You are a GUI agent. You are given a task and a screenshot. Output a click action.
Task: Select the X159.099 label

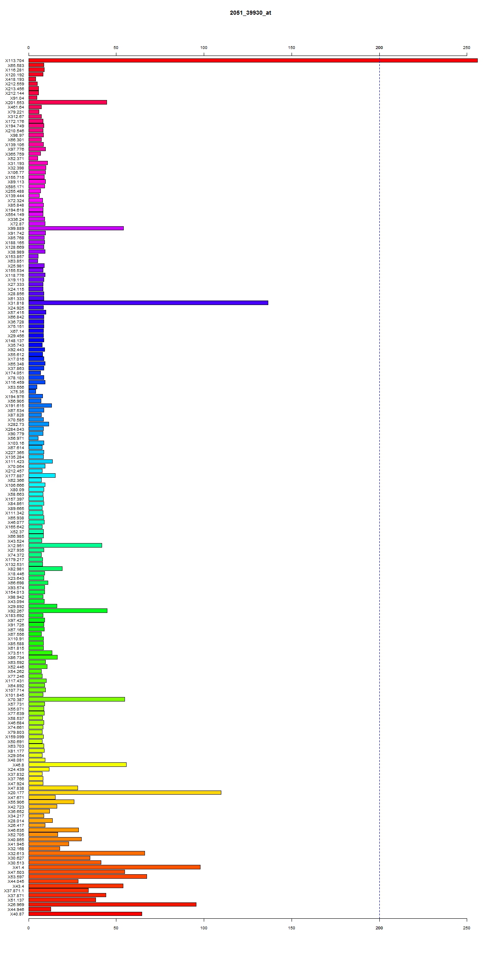pyautogui.click(x=15, y=737)
